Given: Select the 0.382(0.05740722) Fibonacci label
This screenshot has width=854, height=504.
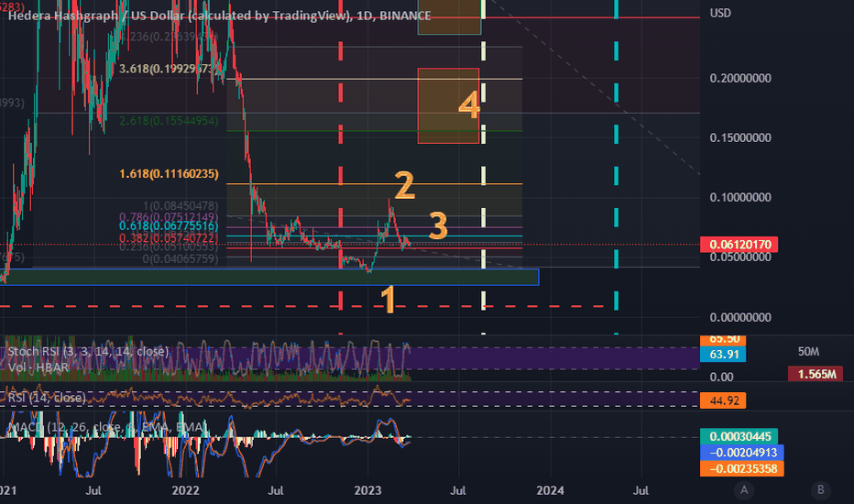Looking at the screenshot, I should [169, 238].
